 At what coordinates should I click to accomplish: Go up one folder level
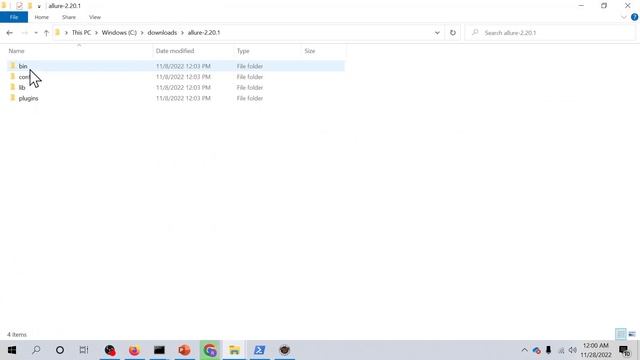(x=46, y=33)
